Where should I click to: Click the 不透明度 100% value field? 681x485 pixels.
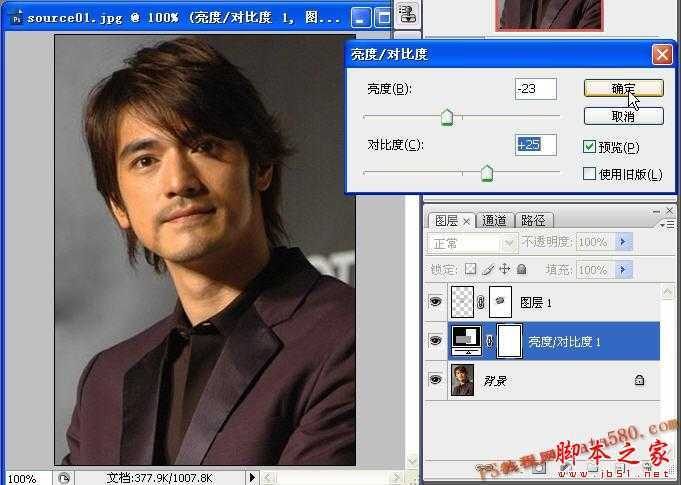point(596,242)
